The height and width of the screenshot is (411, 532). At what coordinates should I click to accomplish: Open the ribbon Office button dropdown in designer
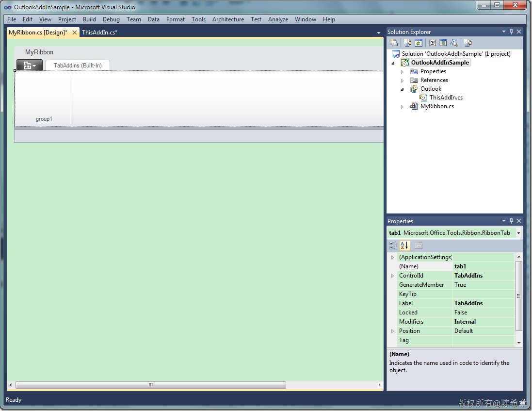click(x=30, y=65)
